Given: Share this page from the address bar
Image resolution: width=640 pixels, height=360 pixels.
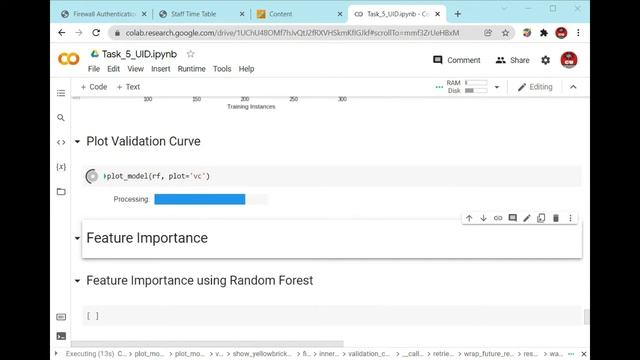Looking at the screenshot, I should click(x=488, y=33).
